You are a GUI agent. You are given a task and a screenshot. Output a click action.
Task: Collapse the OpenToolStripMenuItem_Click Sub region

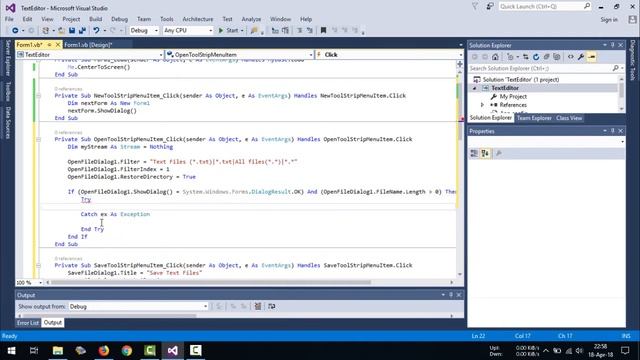38,140
